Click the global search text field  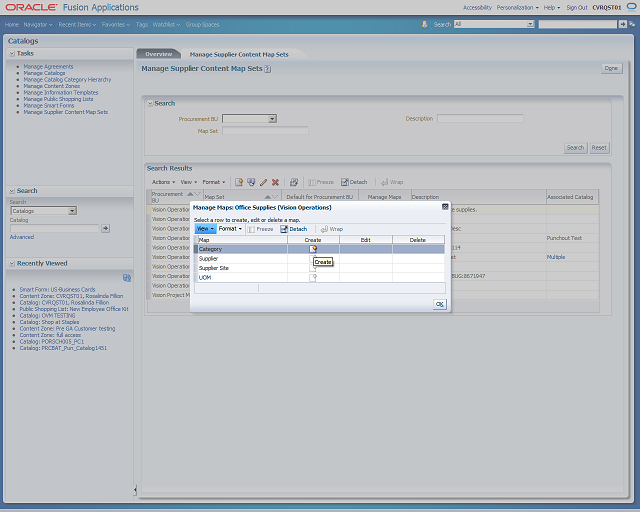pyautogui.click(x=578, y=24)
